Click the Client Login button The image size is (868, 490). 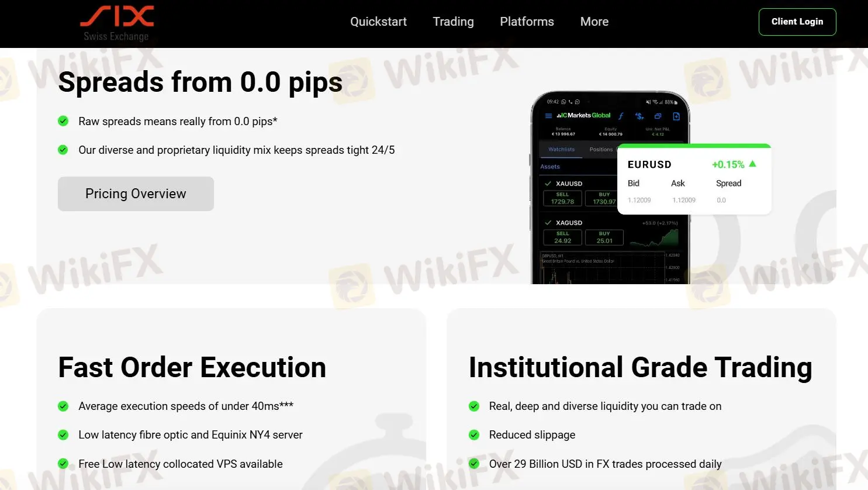[797, 22]
